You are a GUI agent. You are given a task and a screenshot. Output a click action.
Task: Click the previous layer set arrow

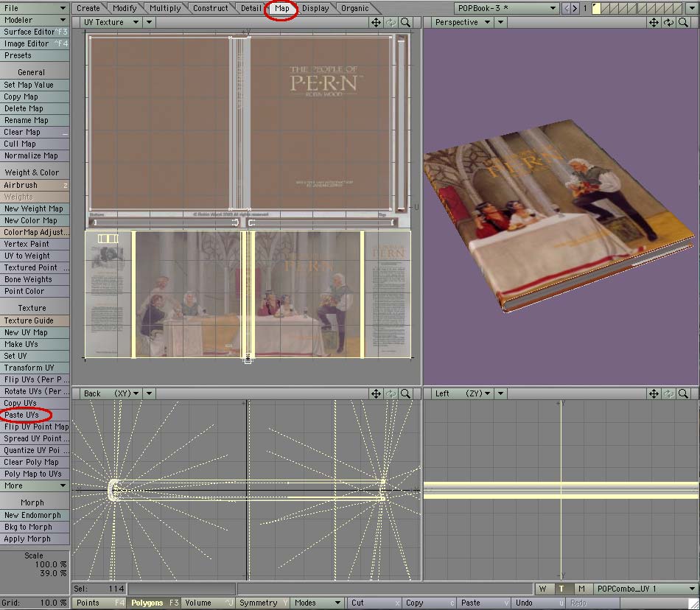click(566, 8)
